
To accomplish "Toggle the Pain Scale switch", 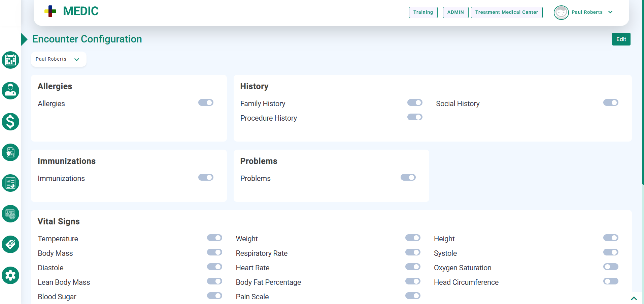I will click(x=413, y=296).
